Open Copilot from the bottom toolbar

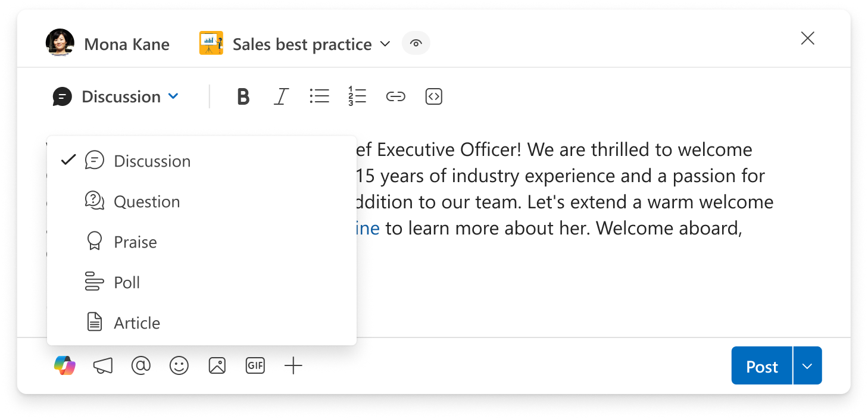65,365
